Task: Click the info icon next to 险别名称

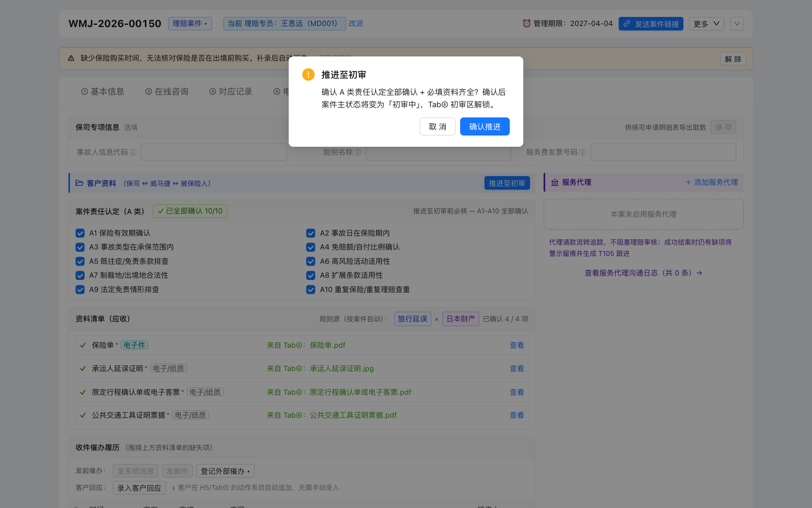Action: point(358,152)
